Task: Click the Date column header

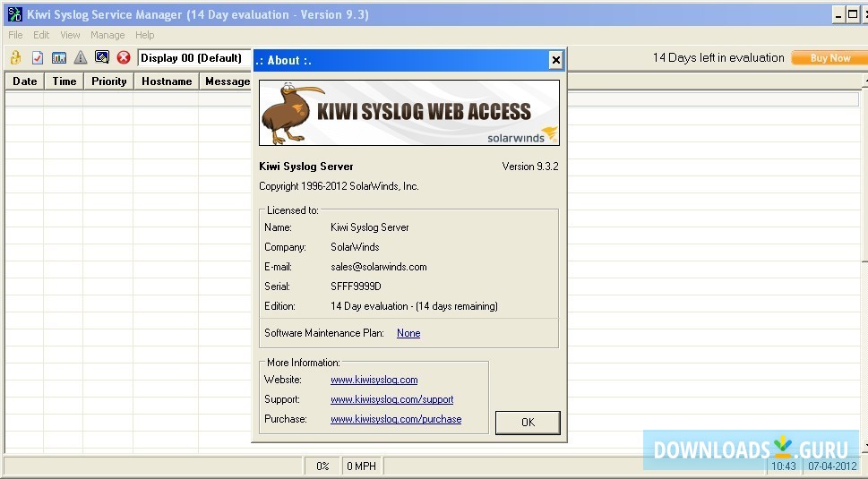Action: click(x=25, y=81)
